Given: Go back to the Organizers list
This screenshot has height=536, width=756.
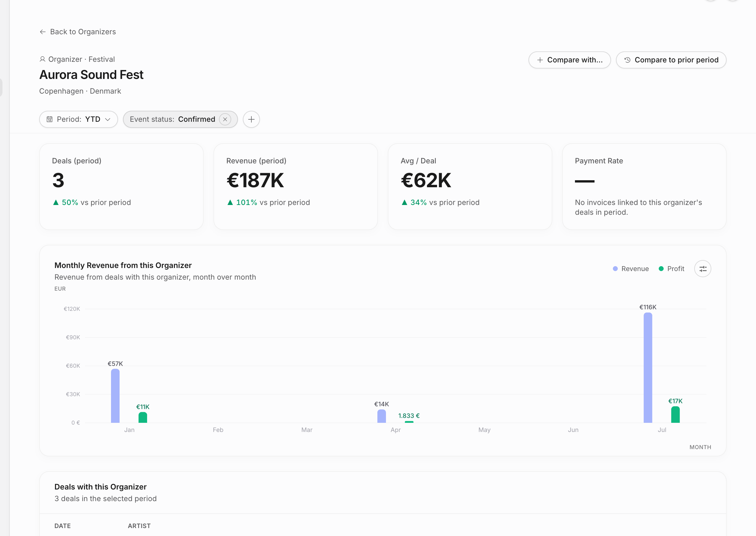Looking at the screenshot, I should (x=77, y=32).
